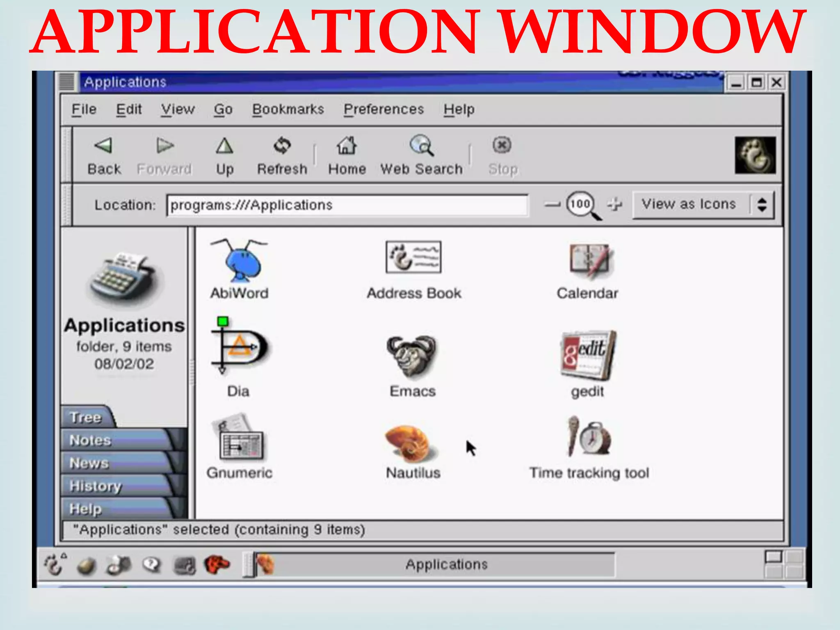
Task: Open the Home location
Action: (347, 156)
